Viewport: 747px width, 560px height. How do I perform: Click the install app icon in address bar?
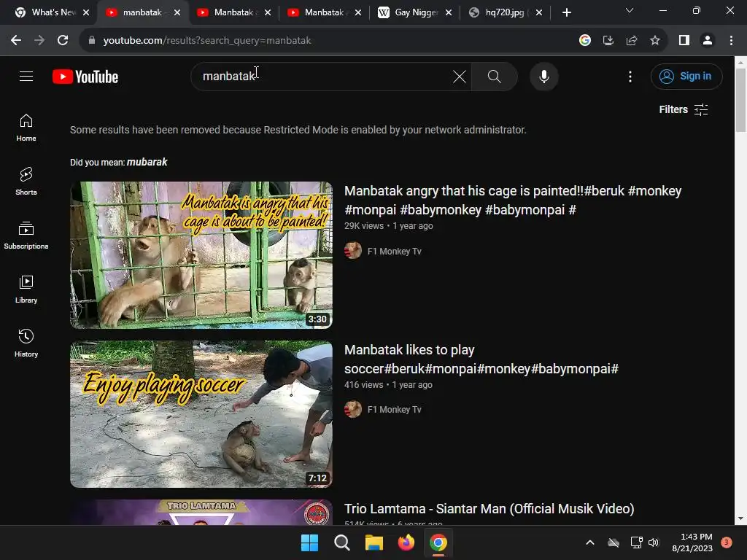click(608, 41)
